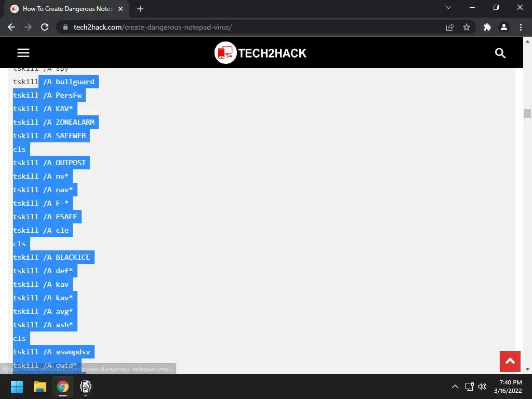The height and width of the screenshot is (399, 532).
Task: Reload the current page
Action: pyautogui.click(x=45, y=27)
